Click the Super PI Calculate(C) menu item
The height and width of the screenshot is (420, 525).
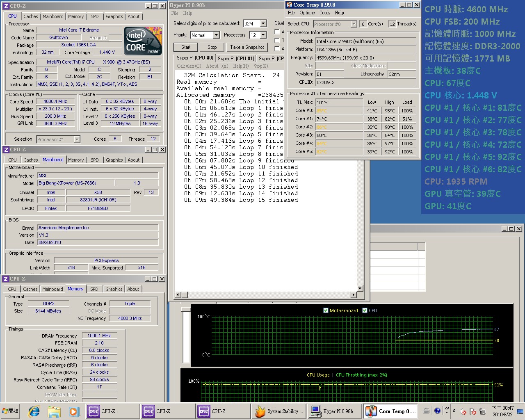point(189,66)
